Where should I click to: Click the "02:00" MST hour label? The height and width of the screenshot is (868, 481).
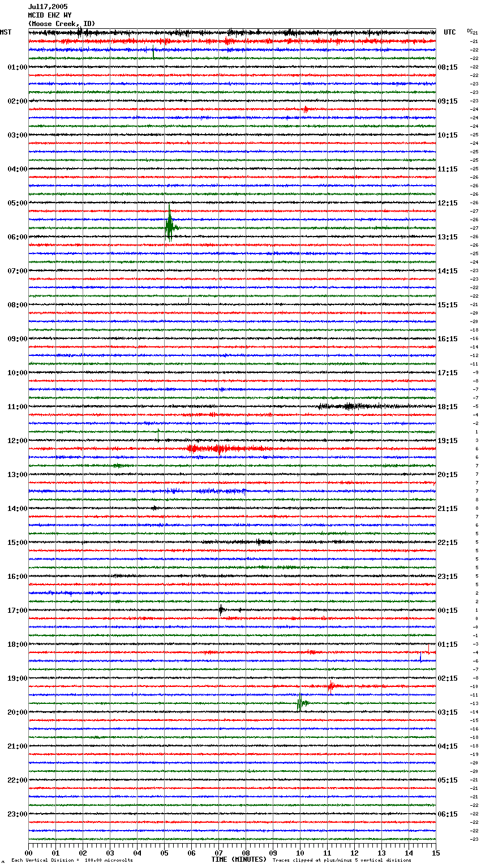pos(18,101)
